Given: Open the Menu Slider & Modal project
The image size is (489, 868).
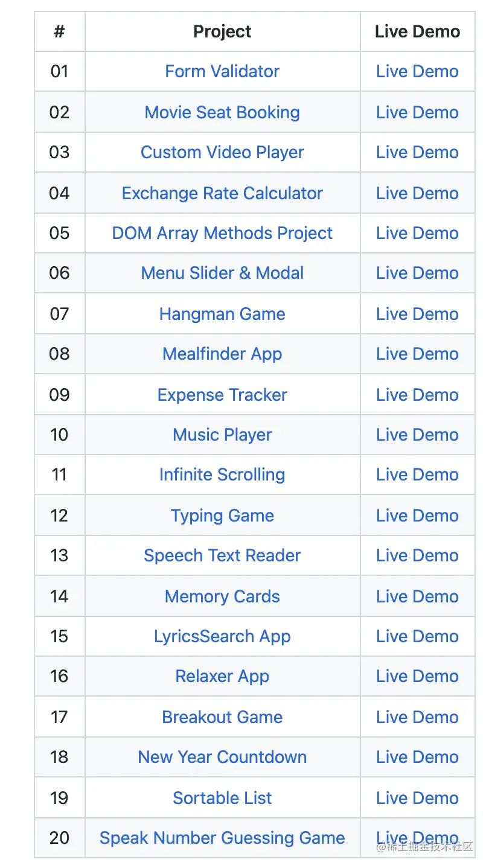Looking at the screenshot, I should pyautogui.click(x=222, y=273).
